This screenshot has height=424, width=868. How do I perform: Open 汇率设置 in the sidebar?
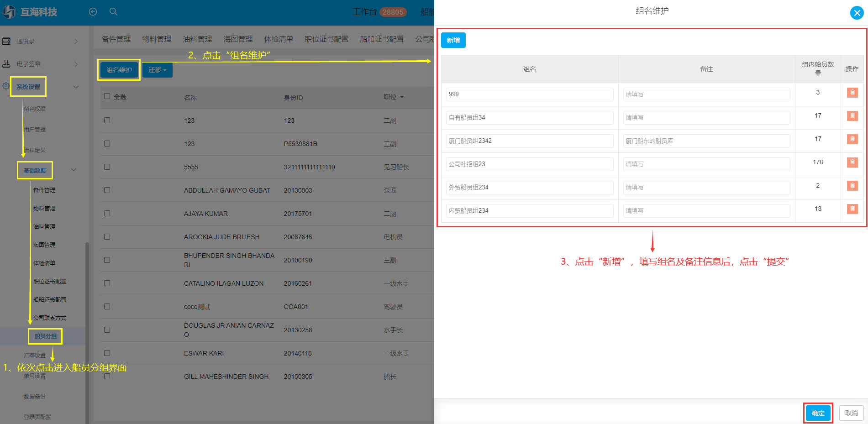35,355
